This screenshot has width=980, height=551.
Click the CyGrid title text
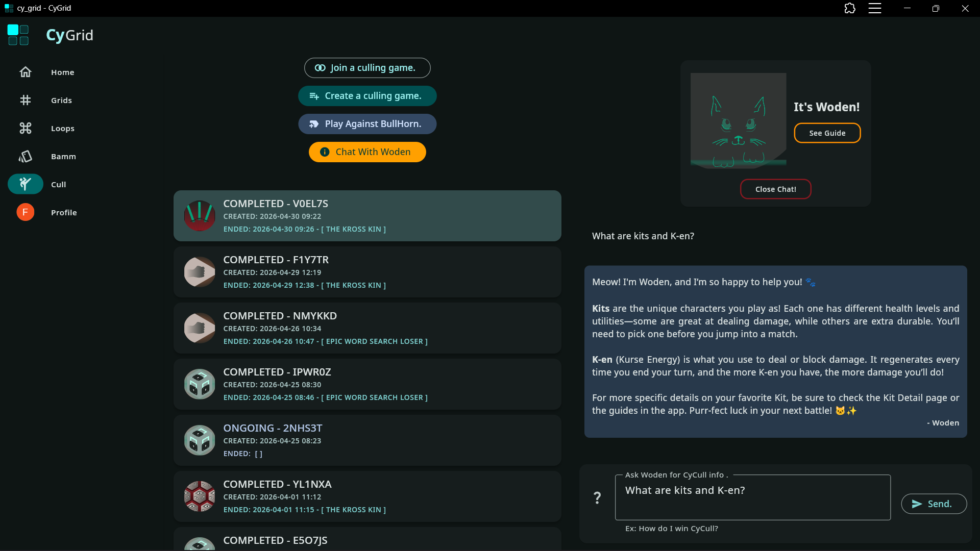(x=70, y=35)
